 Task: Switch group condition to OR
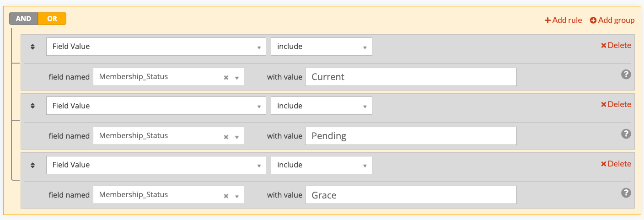tap(52, 19)
